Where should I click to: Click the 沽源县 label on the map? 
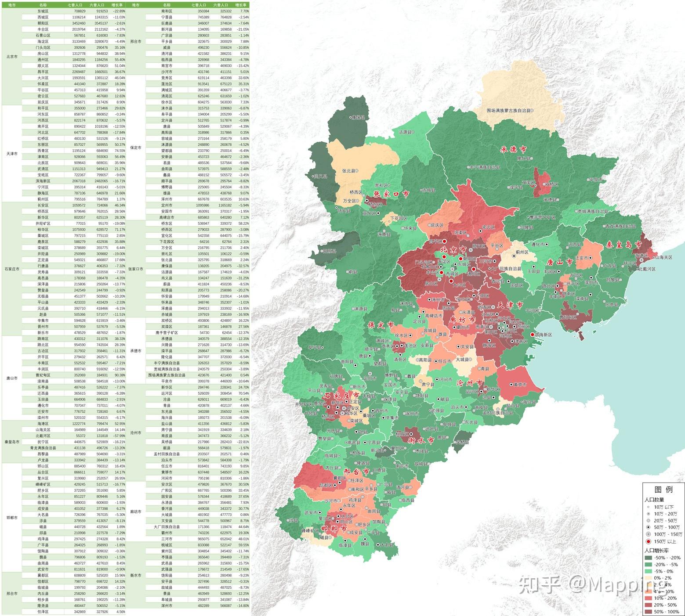[x=405, y=132]
